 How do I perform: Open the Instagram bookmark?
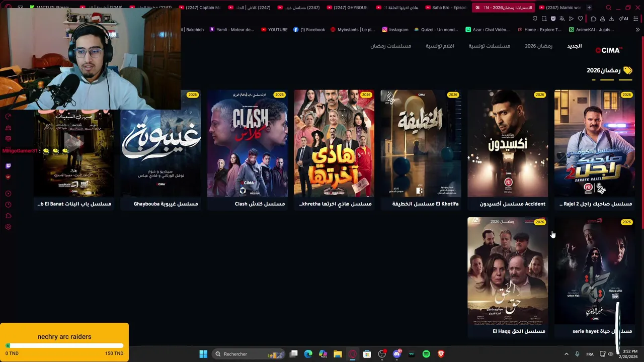coord(395,30)
